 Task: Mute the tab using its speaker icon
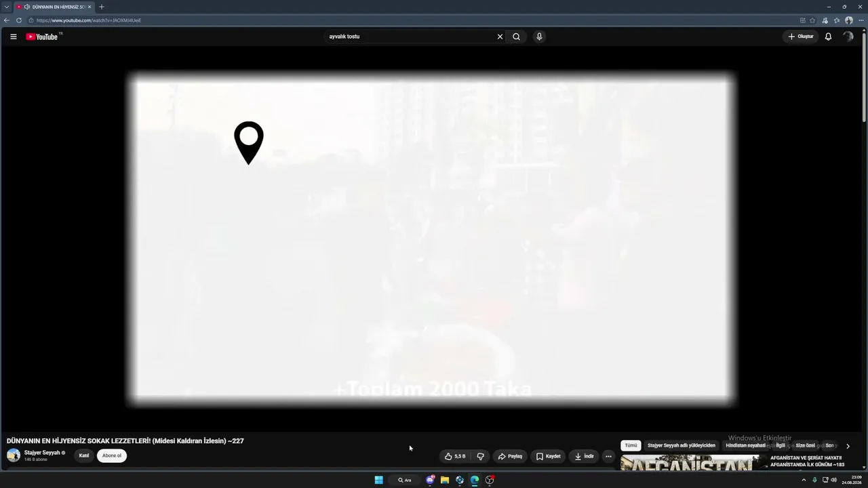click(x=27, y=7)
